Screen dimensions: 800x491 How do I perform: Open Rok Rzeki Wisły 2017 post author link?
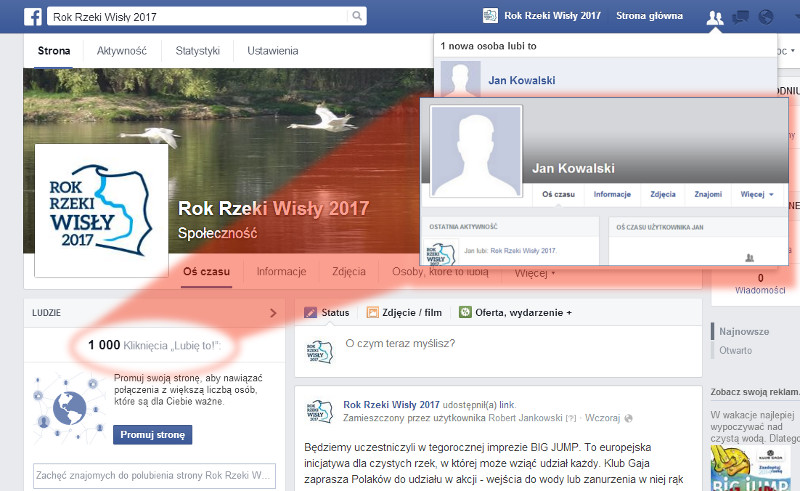click(391, 405)
